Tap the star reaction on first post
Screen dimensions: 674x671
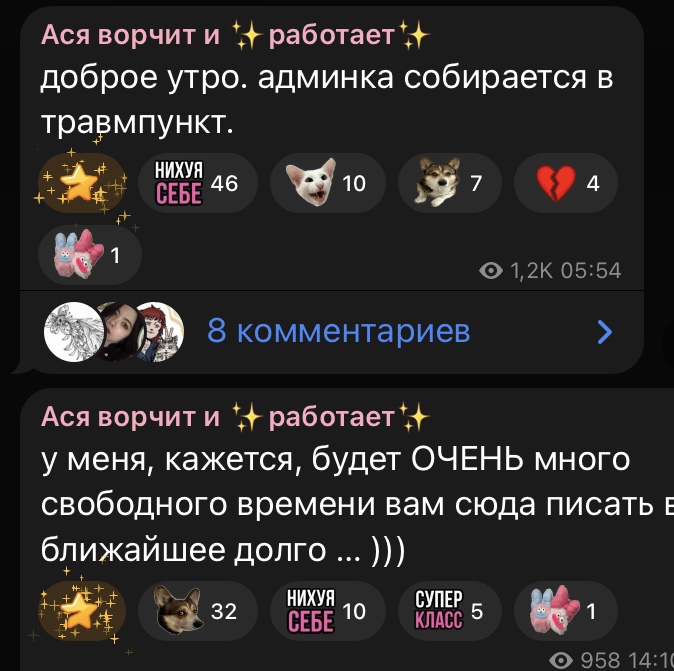click(x=81, y=183)
